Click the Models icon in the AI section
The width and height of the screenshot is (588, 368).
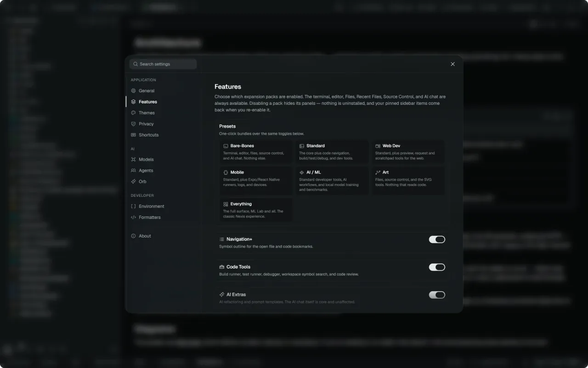133,159
